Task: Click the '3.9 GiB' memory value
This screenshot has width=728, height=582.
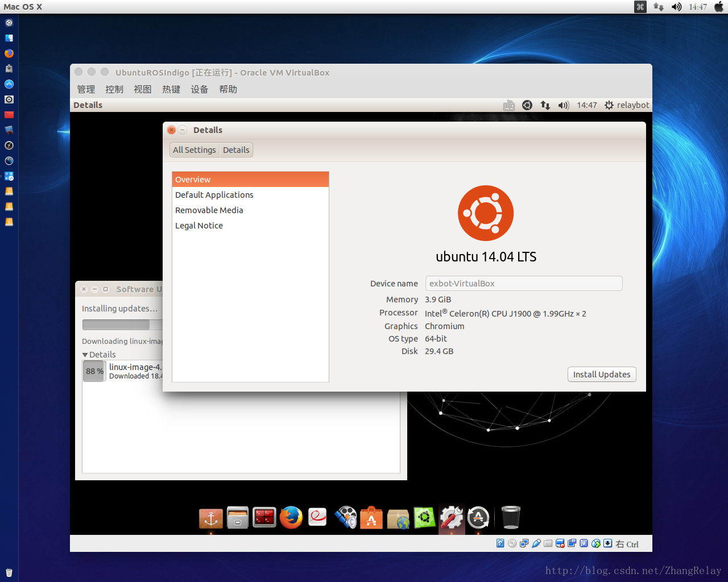Action: (x=438, y=300)
